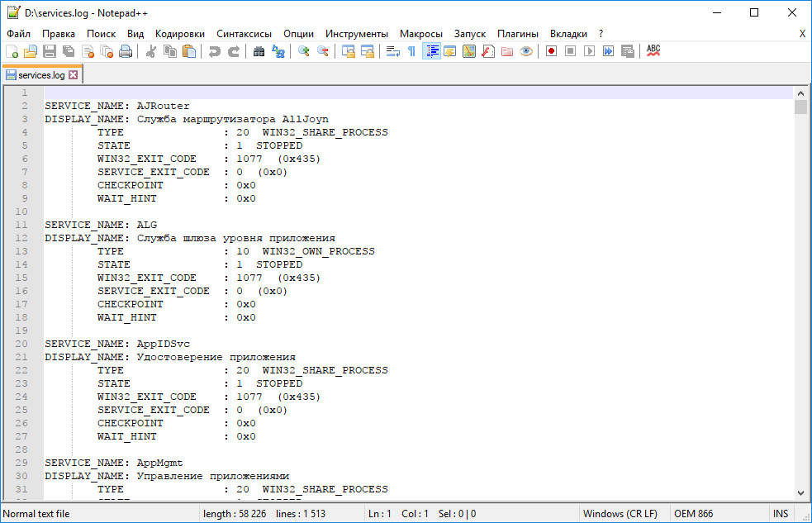This screenshot has width=812, height=523.
Task: Toggle file monitoring with the eye icon
Action: pyautogui.click(x=526, y=51)
